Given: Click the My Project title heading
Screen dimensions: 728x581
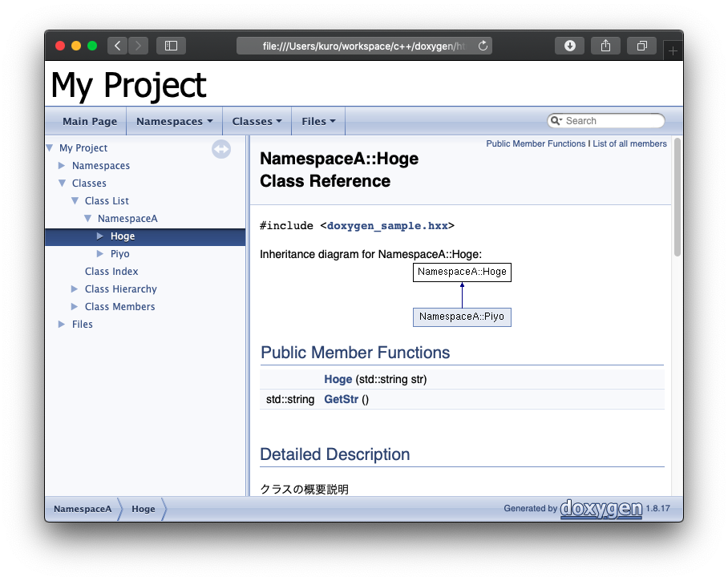Looking at the screenshot, I should pyautogui.click(x=128, y=85).
